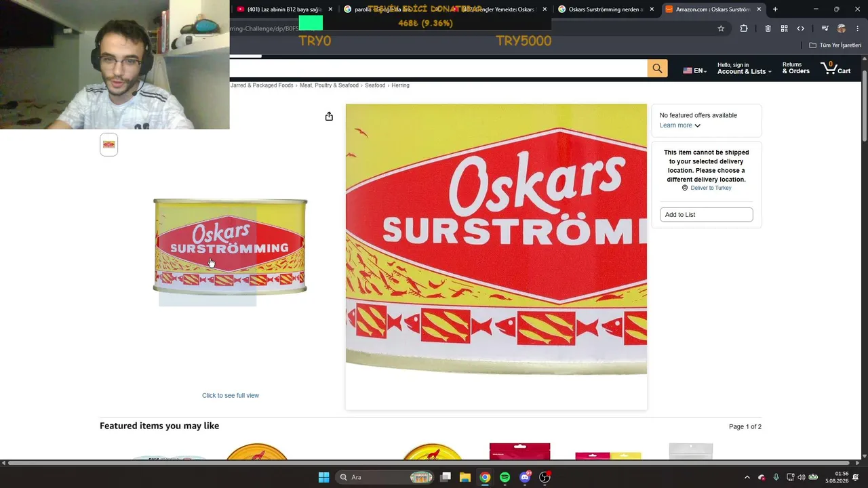Open the media control toolbar icon
The image size is (868, 488).
coord(825,28)
